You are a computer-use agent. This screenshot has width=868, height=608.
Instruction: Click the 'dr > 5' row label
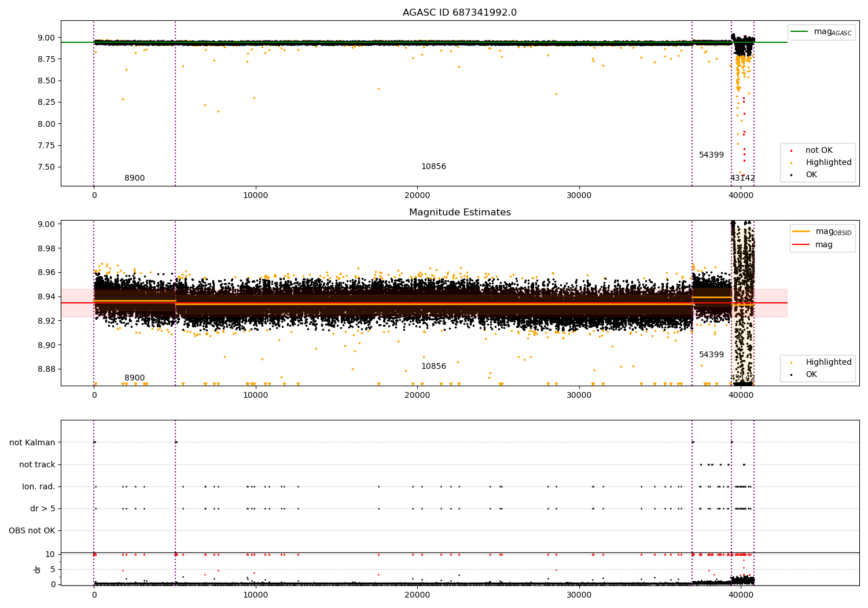click(43, 508)
